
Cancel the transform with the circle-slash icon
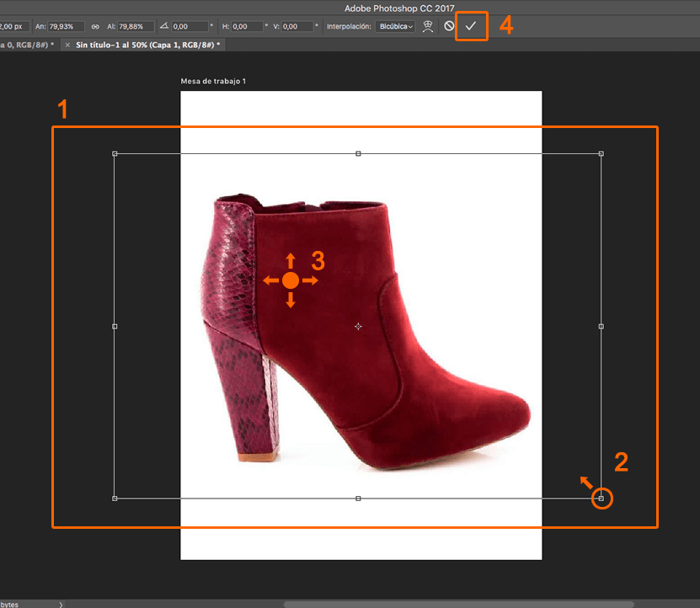449,26
